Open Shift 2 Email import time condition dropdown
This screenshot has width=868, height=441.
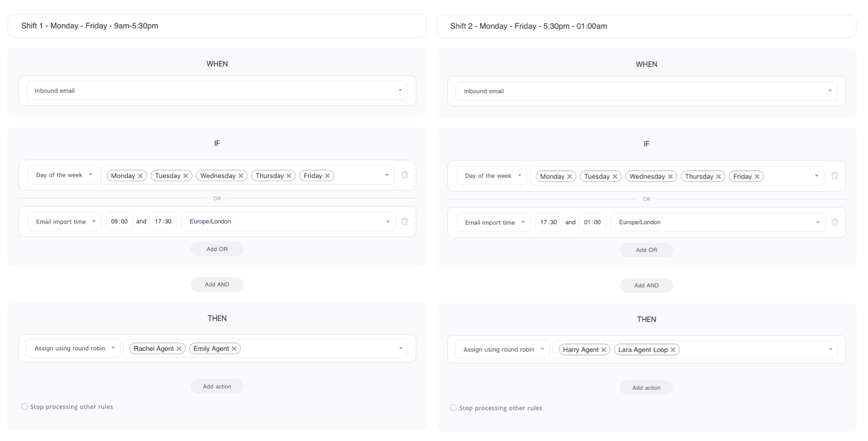494,223
